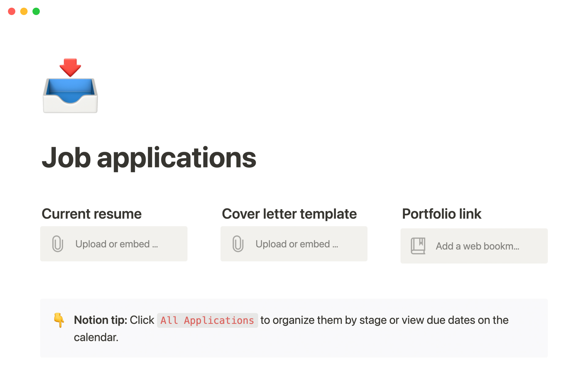
Task: Click the "Job applications" page title
Action: (149, 158)
